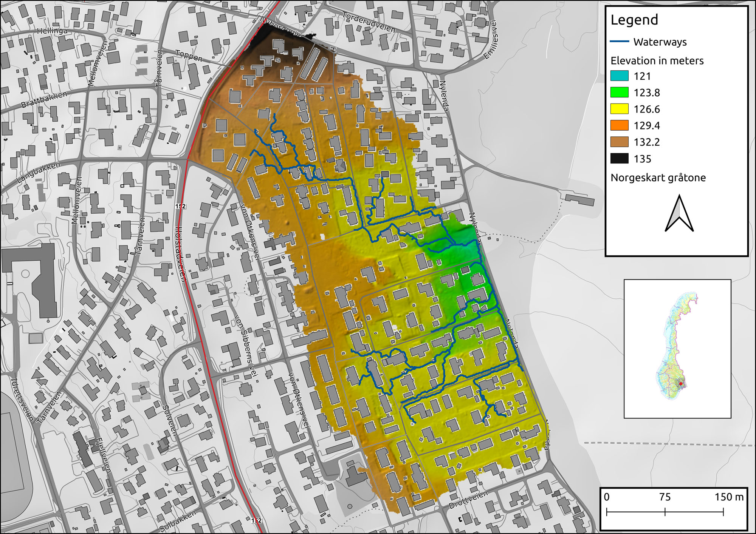The height and width of the screenshot is (534, 756).
Task: Click the Torderudveien street label
Action: pos(369,23)
